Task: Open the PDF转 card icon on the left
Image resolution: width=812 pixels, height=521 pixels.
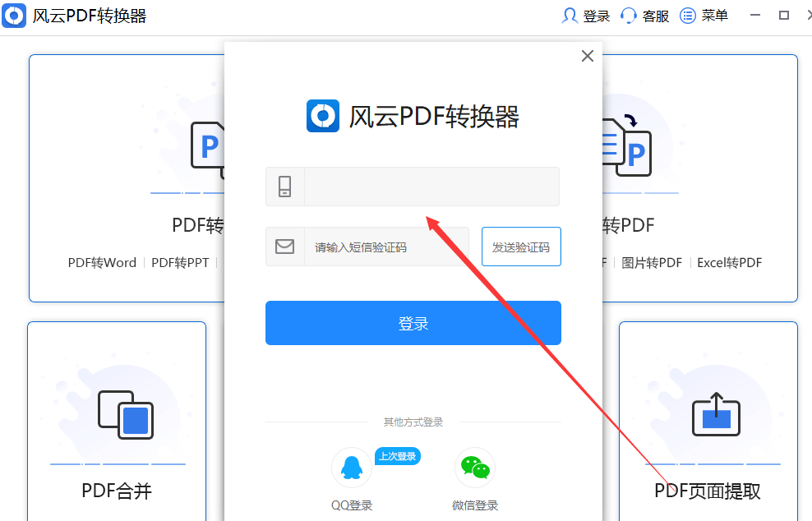Action: (208, 150)
